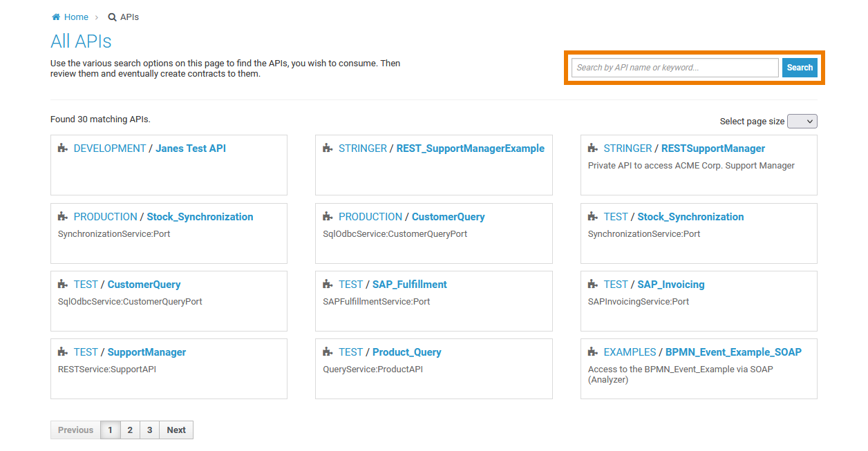The width and height of the screenshot is (868, 451).
Task: Click the magnifier icon beside APIs breadcrumb
Action: pyautogui.click(x=112, y=17)
